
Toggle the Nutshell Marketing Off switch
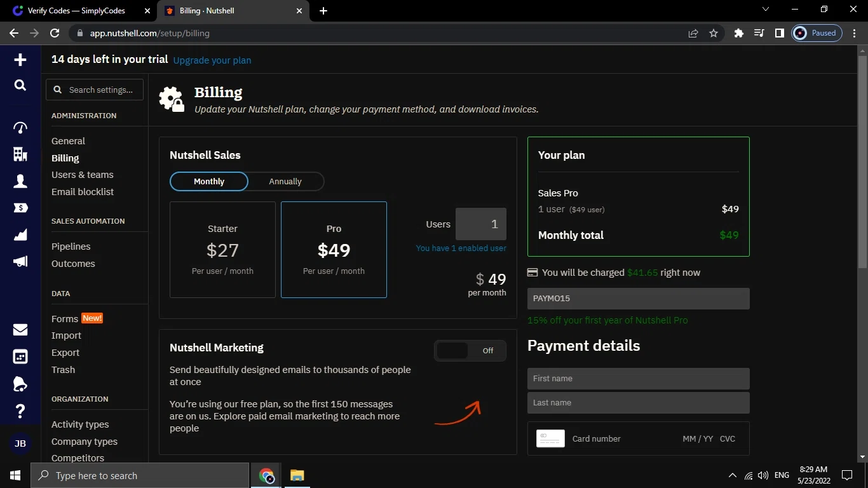coord(470,351)
